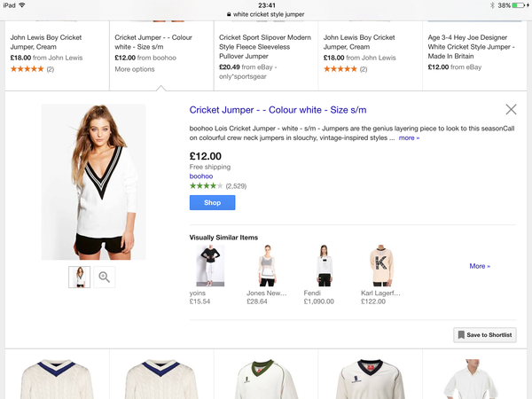Open More options under Cricket Jumper card
The image size is (532, 399).
(x=135, y=69)
